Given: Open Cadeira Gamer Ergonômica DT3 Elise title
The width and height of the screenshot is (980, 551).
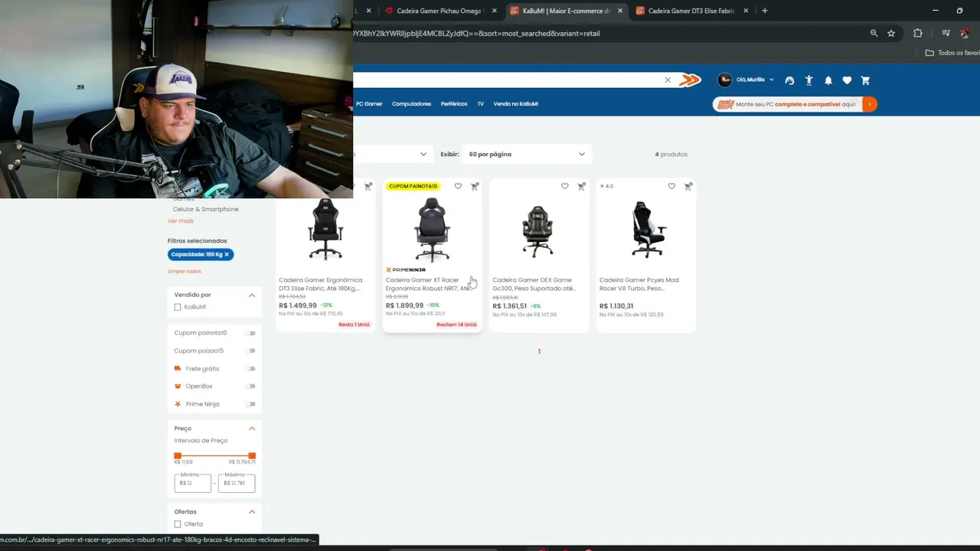Looking at the screenshot, I should (x=321, y=284).
